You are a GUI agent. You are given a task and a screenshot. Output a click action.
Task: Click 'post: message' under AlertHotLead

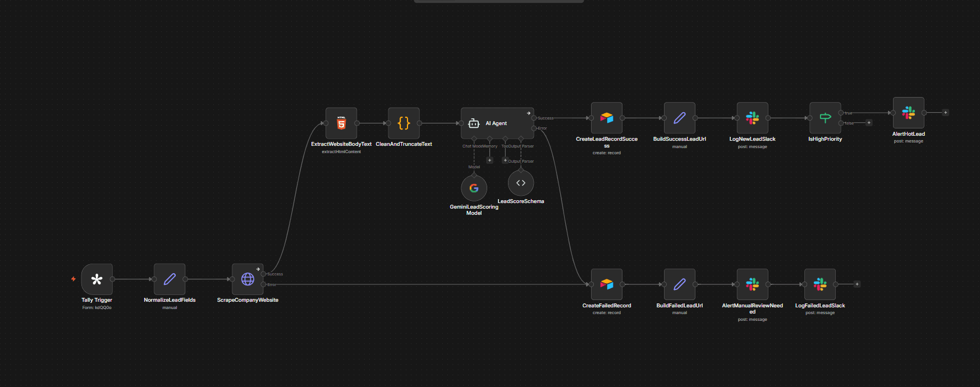[x=908, y=141]
